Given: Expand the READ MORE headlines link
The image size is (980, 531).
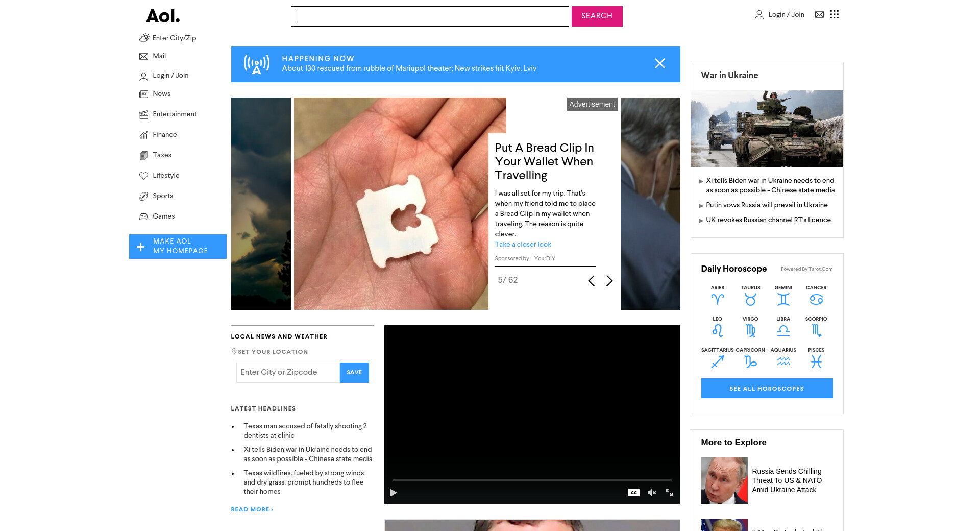Looking at the screenshot, I should point(252,509).
